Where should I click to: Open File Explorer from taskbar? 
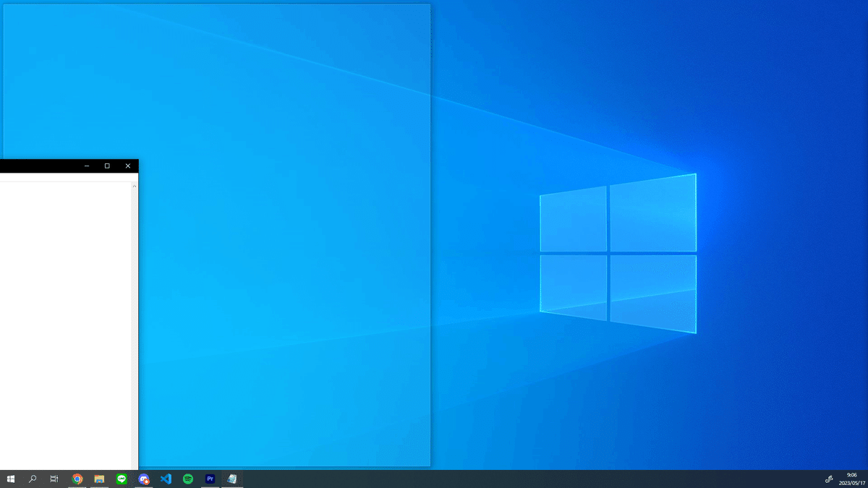pos(100,479)
